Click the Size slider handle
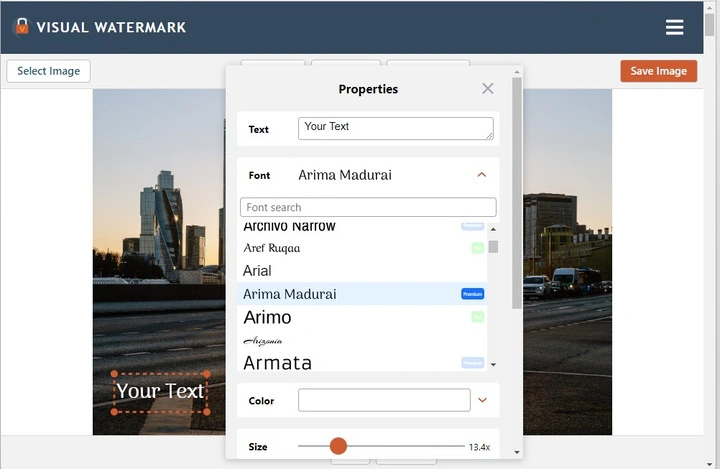Viewport: 720px width, 469px height. click(338, 446)
